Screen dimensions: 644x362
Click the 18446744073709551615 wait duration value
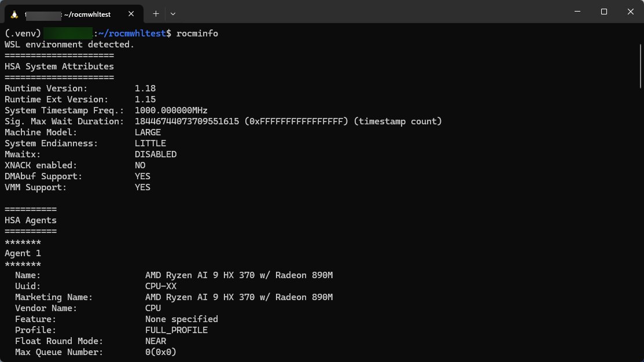pos(187,121)
